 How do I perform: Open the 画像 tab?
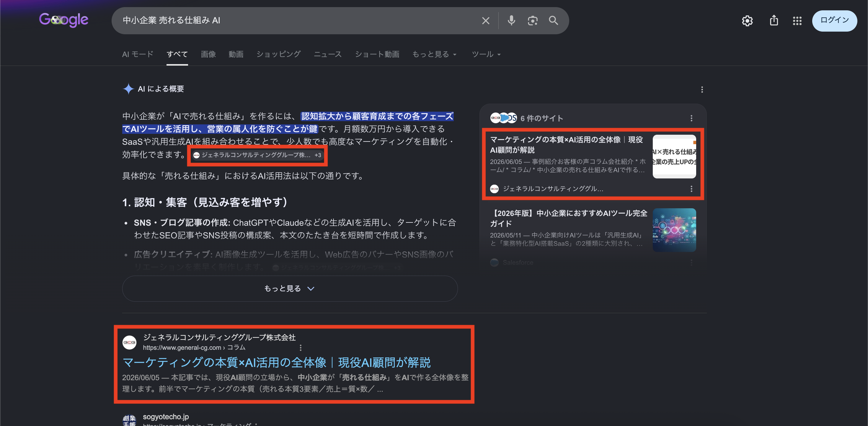(208, 54)
